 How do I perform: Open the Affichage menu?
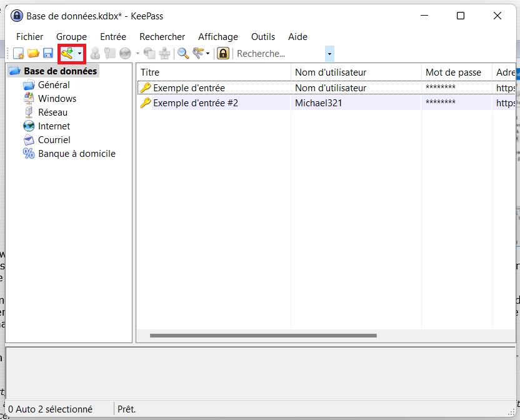pos(218,37)
